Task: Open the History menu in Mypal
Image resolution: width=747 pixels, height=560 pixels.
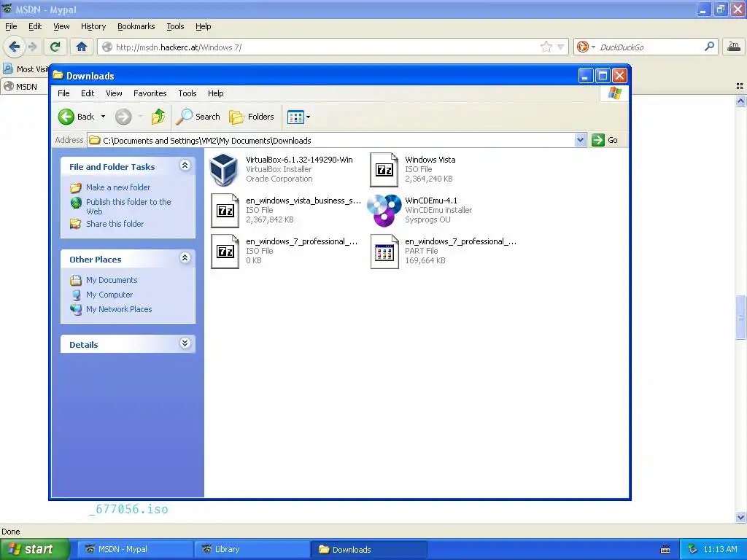Action: [93, 27]
